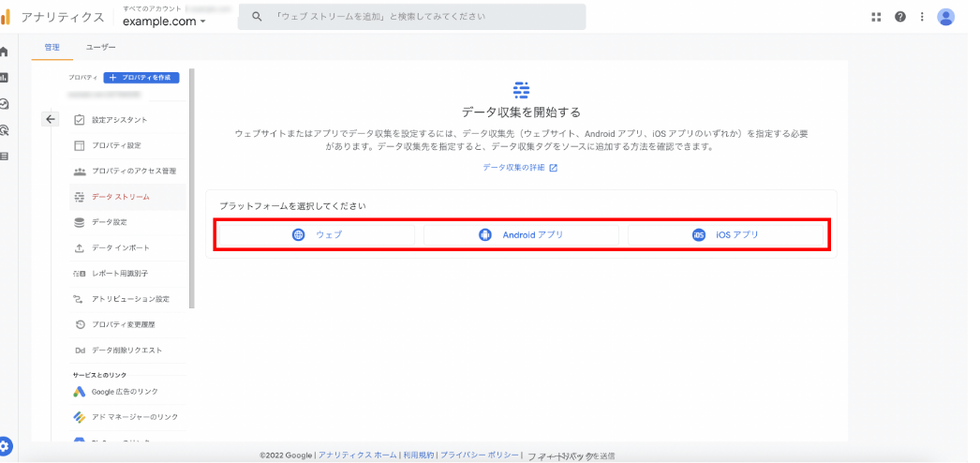This screenshot has height=463, width=980.
Task: Open the Configure table icon in left rail
Action: [x=4, y=157]
